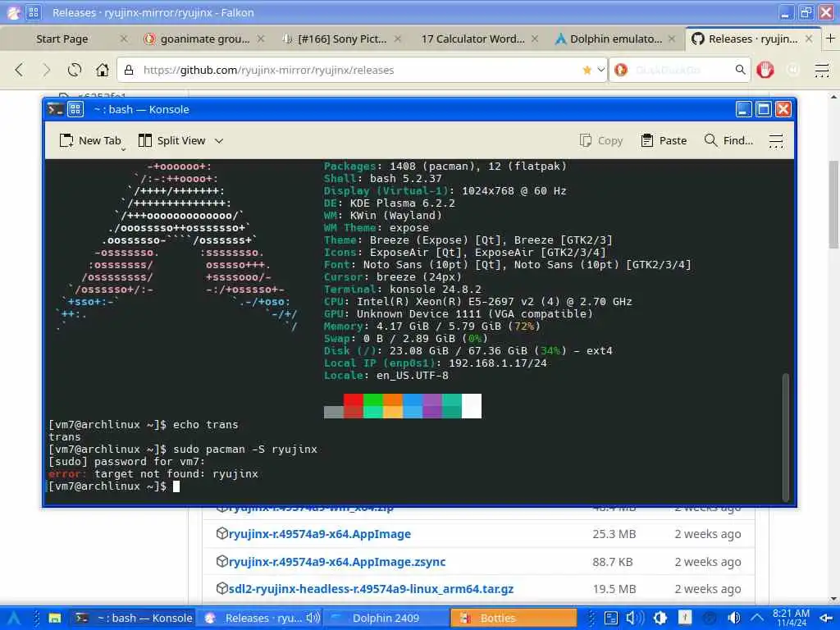Switch to bash Konsole taskbar entry

click(133, 618)
